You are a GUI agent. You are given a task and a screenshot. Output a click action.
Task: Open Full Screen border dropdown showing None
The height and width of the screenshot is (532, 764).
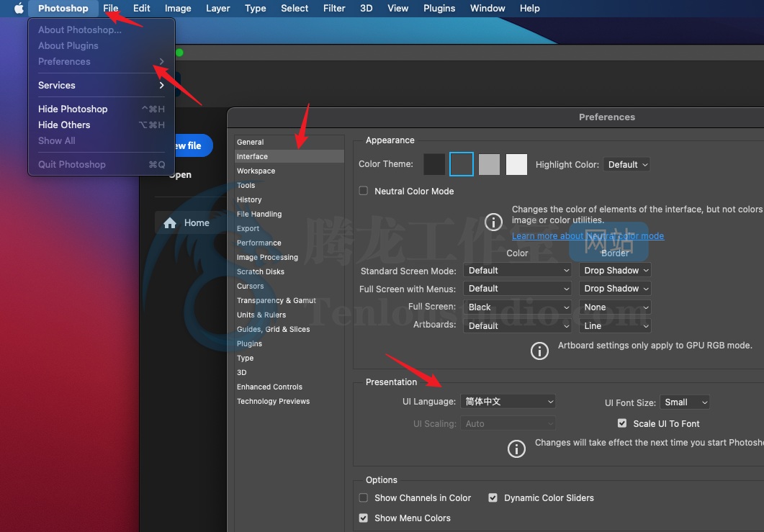pos(615,307)
